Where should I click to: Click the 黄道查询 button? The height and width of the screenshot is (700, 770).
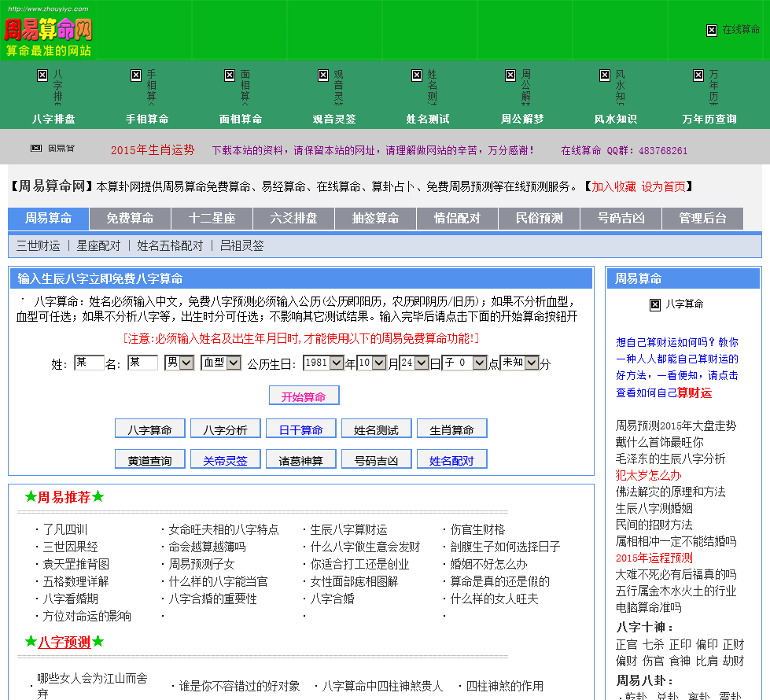[149, 460]
